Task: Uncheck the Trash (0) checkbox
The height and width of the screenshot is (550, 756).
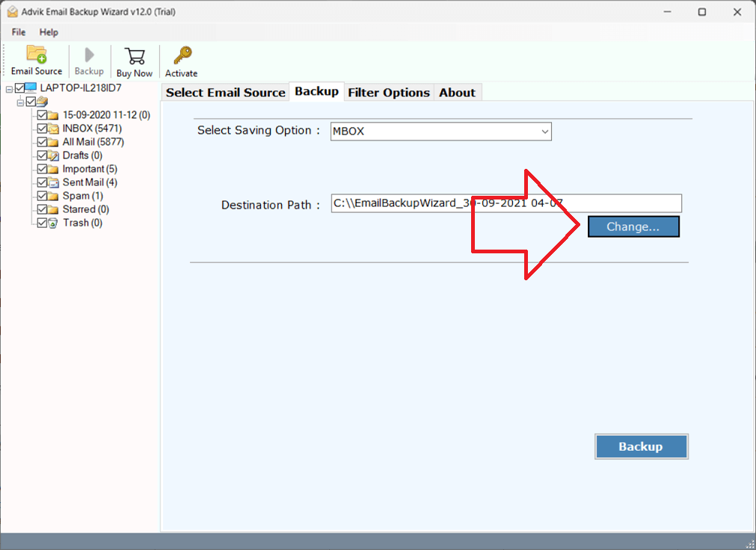Action: coord(42,223)
